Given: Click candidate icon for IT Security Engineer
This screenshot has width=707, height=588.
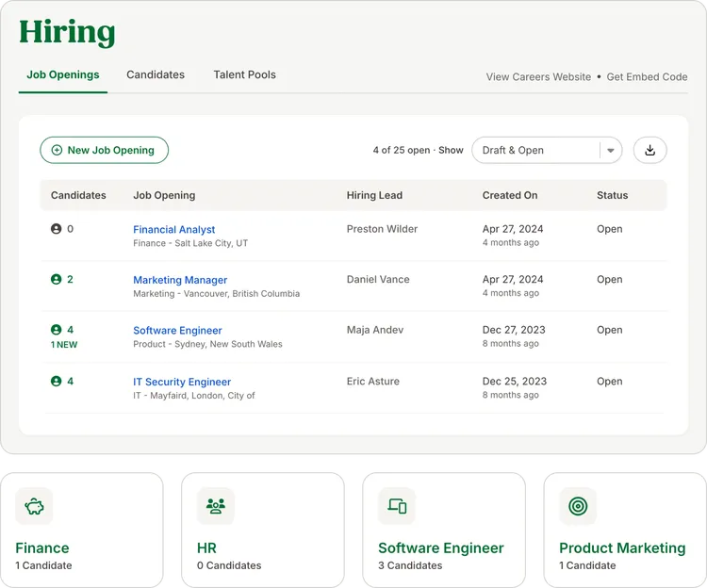Looking at the screenshot, I should point(56,382).
